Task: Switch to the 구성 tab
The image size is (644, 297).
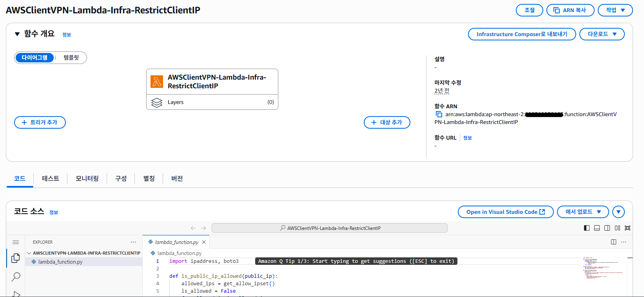Action: pos(121,179)
